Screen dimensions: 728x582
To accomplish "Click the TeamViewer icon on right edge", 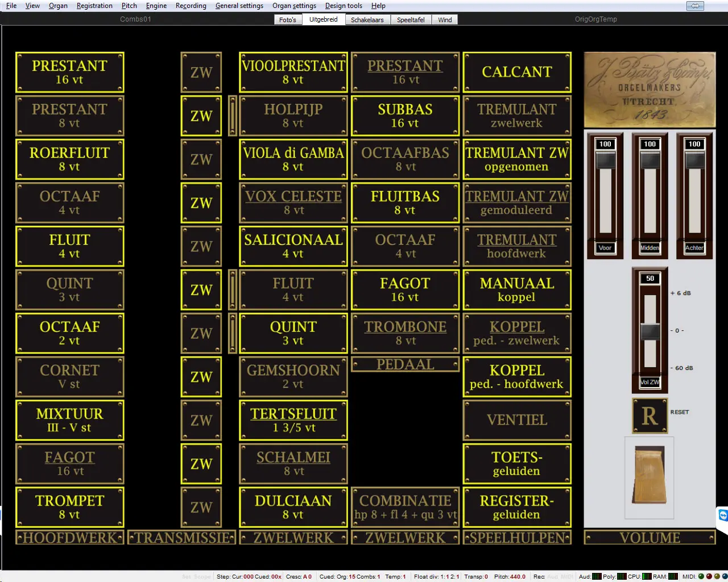I will pyautogui.click(x=723, y=515).
